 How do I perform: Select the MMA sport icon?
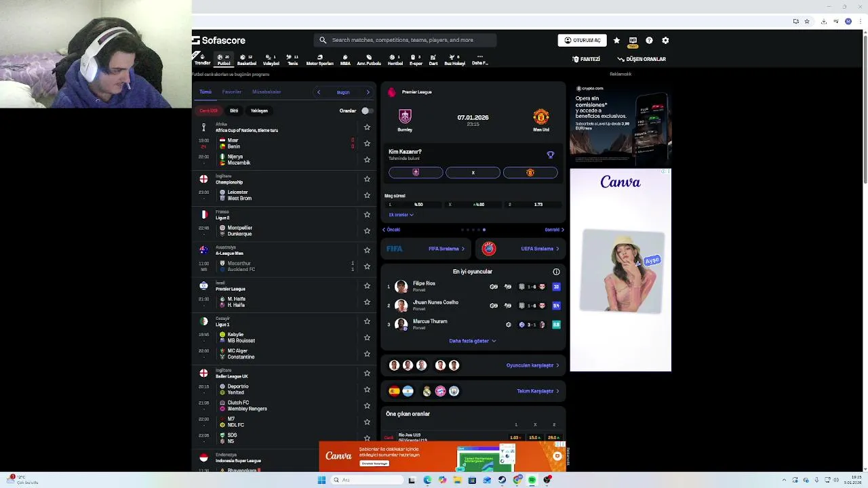345,60
